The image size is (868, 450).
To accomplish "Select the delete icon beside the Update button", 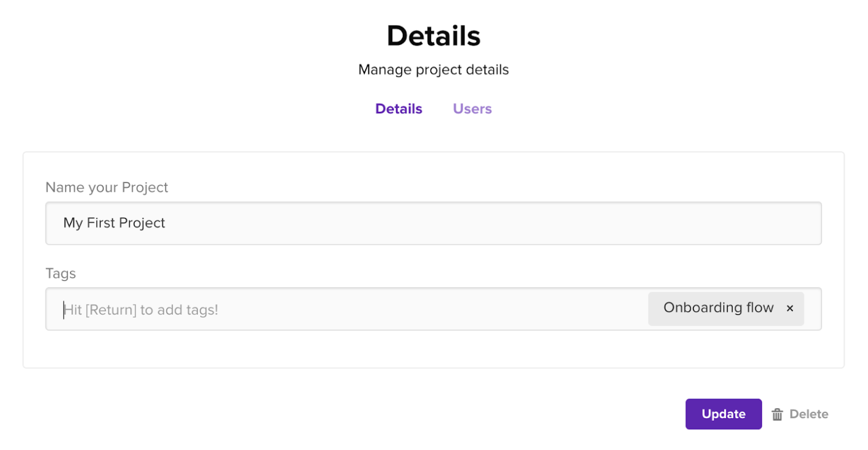I will (778, 413).
